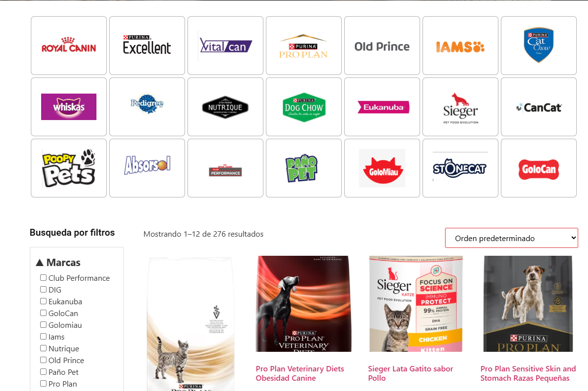Toggle the Pro Plan filter checkbox
Image resolution: width=588 pixels, height=391 pixels.
43,384
